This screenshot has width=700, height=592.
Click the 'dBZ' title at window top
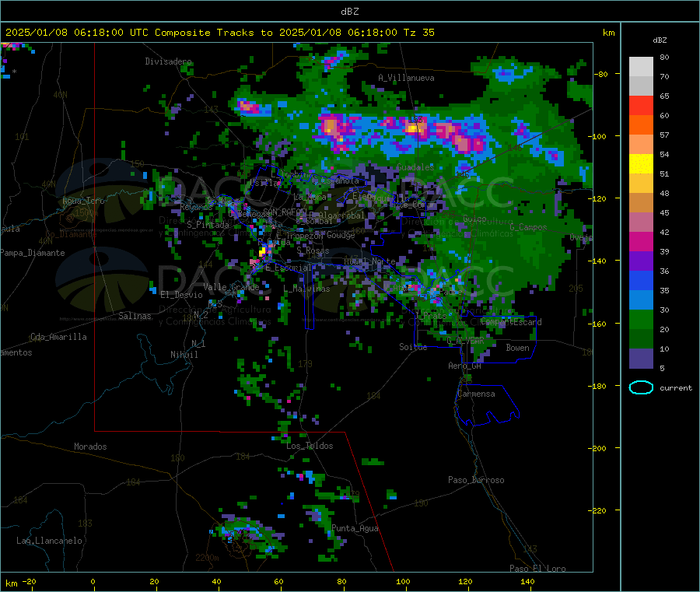[349, 12]
